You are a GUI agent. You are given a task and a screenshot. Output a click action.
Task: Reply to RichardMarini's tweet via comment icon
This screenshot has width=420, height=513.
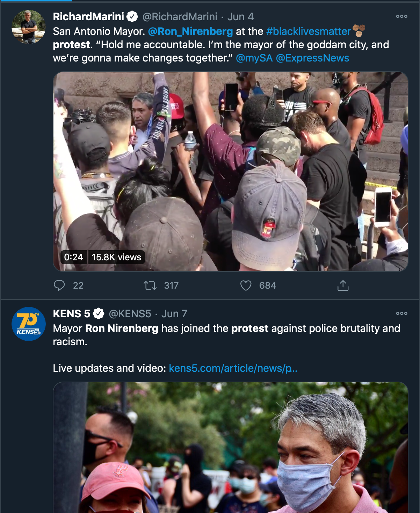[59, 286]
